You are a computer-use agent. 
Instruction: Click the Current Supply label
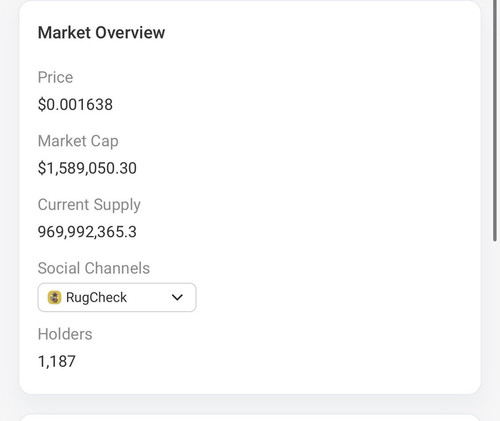[89, 205]
